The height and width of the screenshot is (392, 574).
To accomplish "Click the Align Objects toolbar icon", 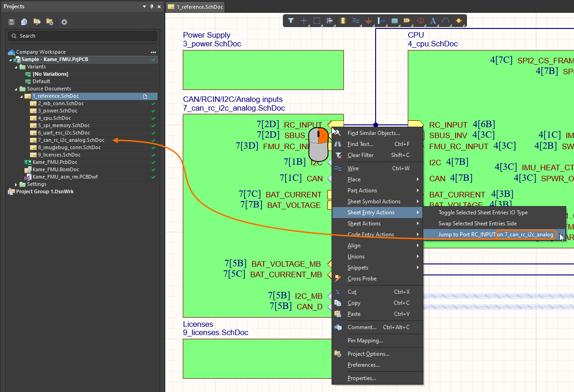I will tap(330, 21).
